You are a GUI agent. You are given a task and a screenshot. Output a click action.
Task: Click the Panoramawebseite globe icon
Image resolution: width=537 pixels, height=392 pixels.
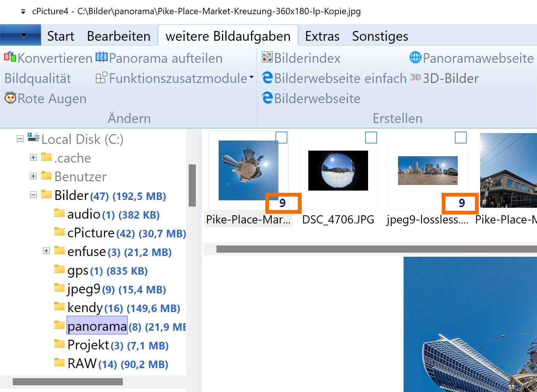(x=415, y=57)
